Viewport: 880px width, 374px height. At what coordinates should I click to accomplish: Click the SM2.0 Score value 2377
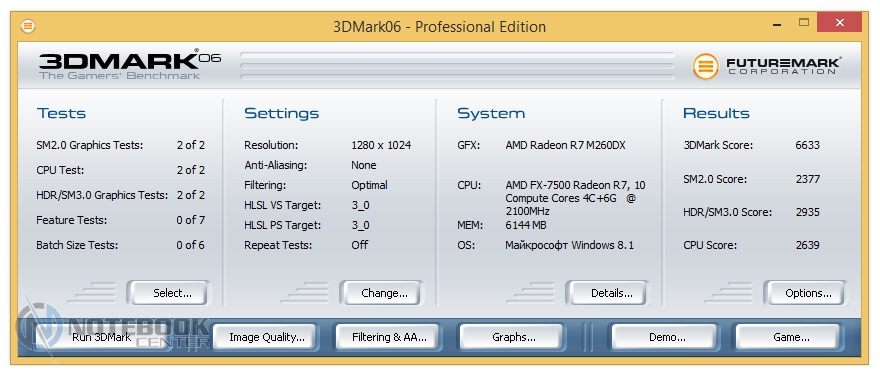tap(807, 179)
